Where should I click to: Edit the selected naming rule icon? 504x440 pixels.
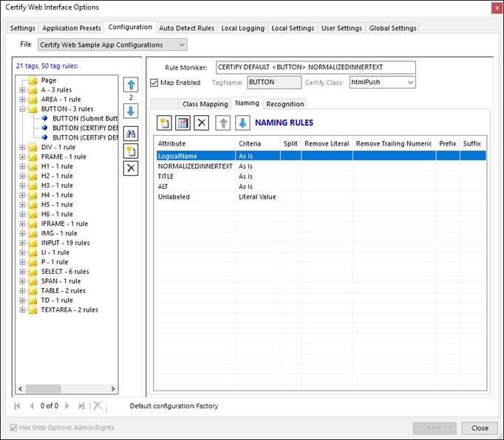183,123
